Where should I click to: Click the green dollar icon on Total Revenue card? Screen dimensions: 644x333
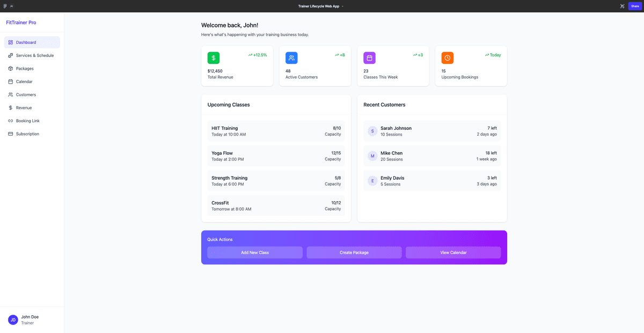click(213, 57)
